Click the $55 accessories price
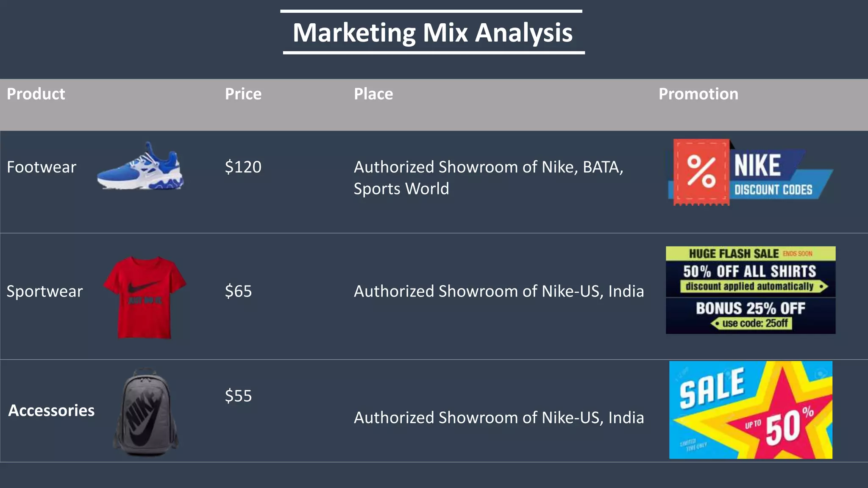 [x=238, y=396]
